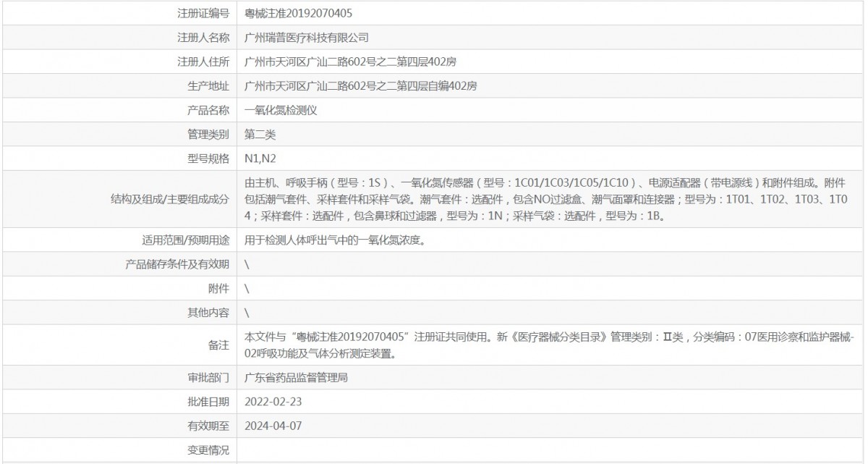Select text 用于检测人体呼出气中的一氧化氮浓度
The width and height of the screenshot is (868, 464).
tap(334, 240)
